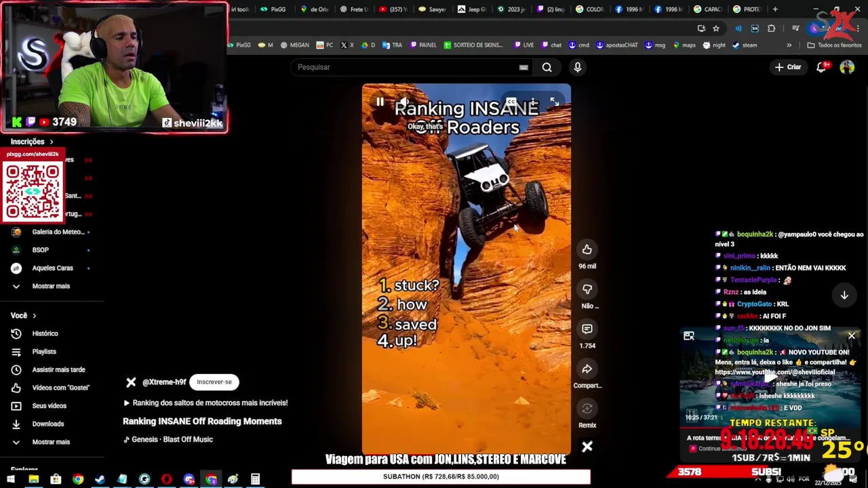Mute the Shorts video audio
The image size is (868, 488).
(x=404, y=102)
